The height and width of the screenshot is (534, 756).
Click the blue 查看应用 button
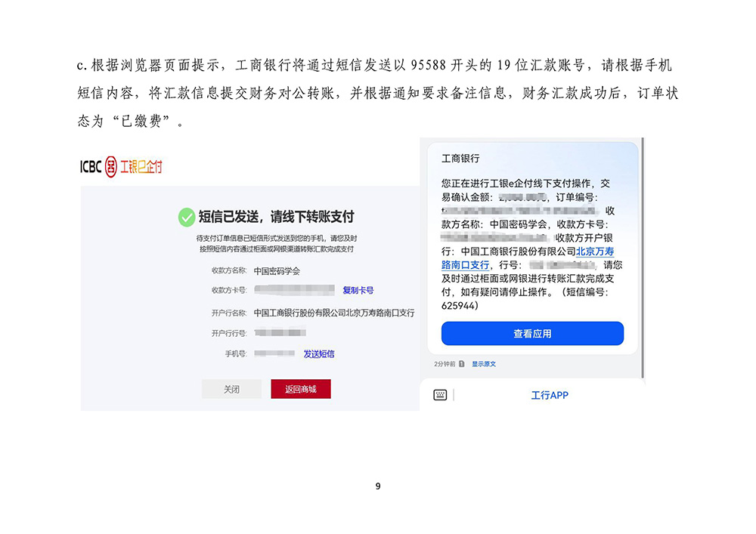[532, 333]
